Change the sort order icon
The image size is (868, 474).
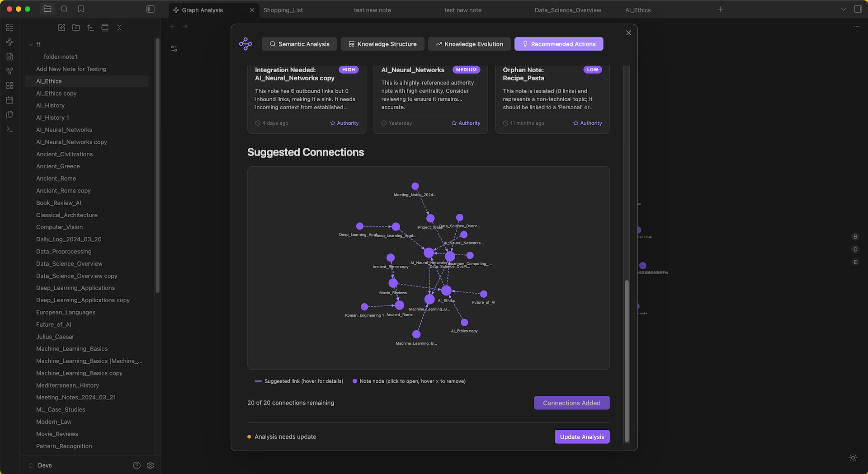[x=90, y=28]
